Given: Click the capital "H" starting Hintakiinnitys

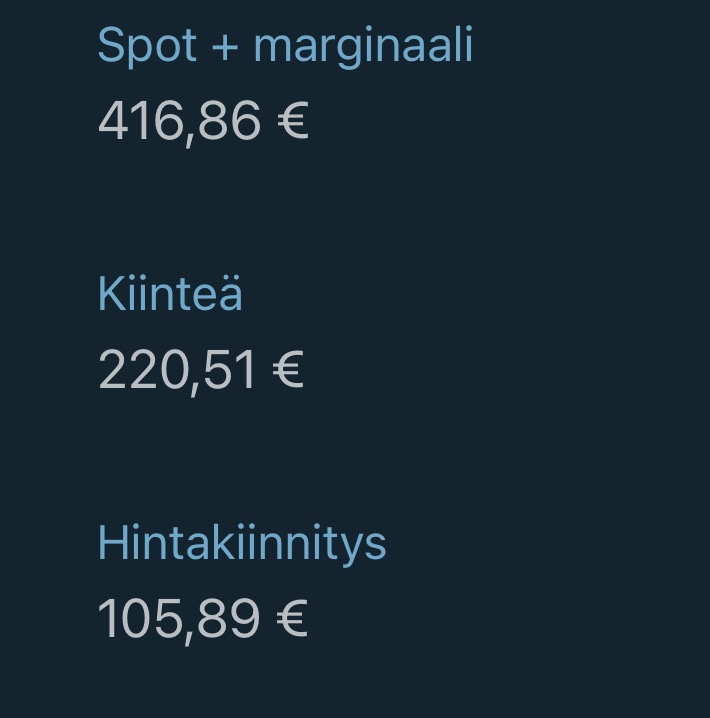Looking at the screenshot, I should 110,544.
